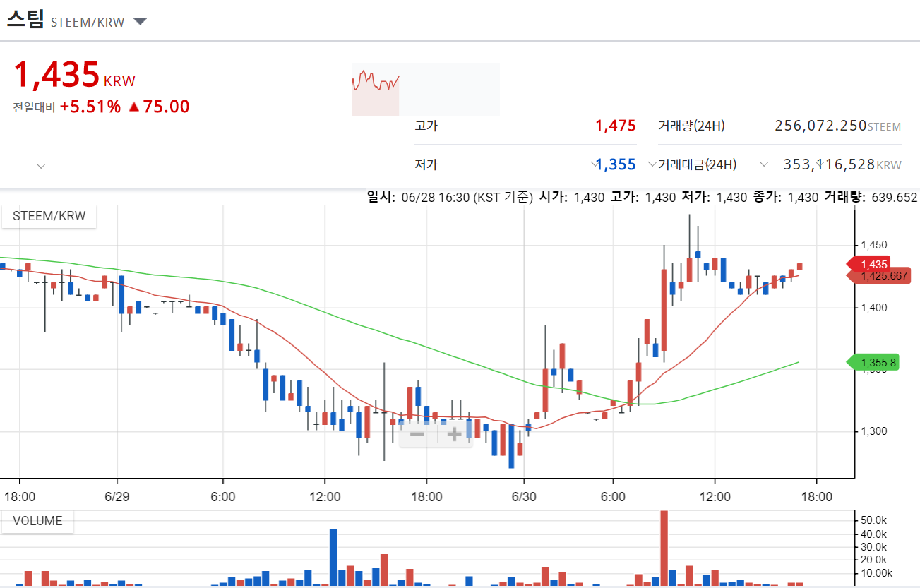Screen dimensions: 920x588
Task: Click the 종가: 1,430 close price readout
Action: pos(786,198)
